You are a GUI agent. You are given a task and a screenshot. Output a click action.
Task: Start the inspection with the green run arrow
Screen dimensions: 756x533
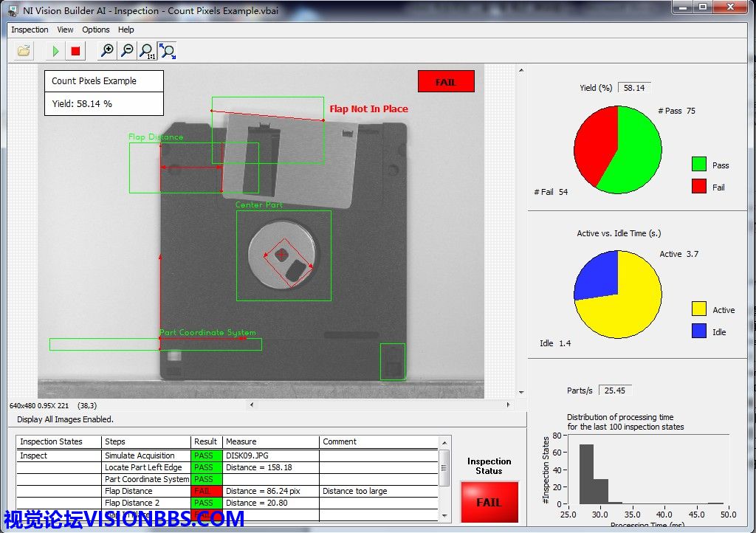pyautogui.click(x=55, y=51)
